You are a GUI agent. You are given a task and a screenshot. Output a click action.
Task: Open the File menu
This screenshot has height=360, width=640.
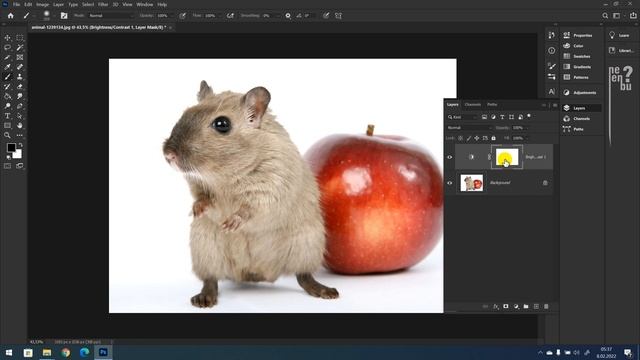(16, 4)
